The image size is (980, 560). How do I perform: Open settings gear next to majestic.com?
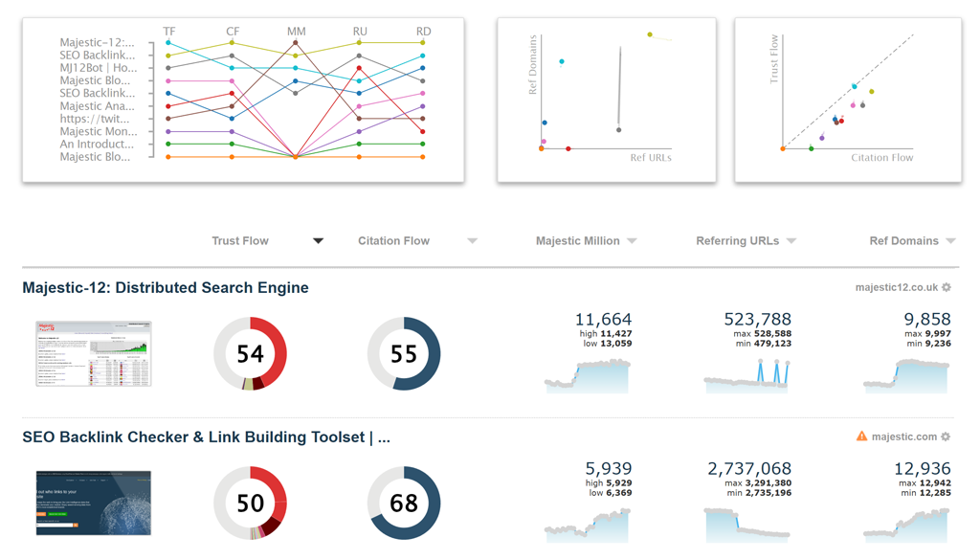[946, 437]
